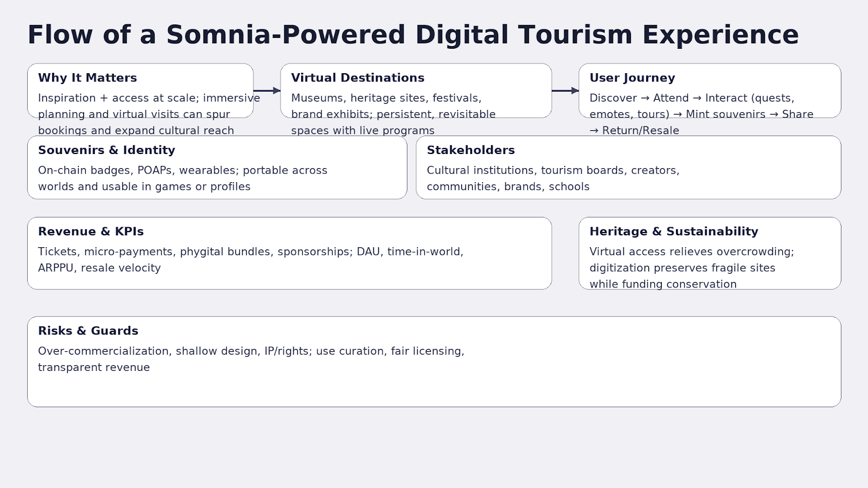The width and height of the screenshot is (868, 488).
Task: Click the 'communities, brands, schools' text line
Action: click(508, 187)
